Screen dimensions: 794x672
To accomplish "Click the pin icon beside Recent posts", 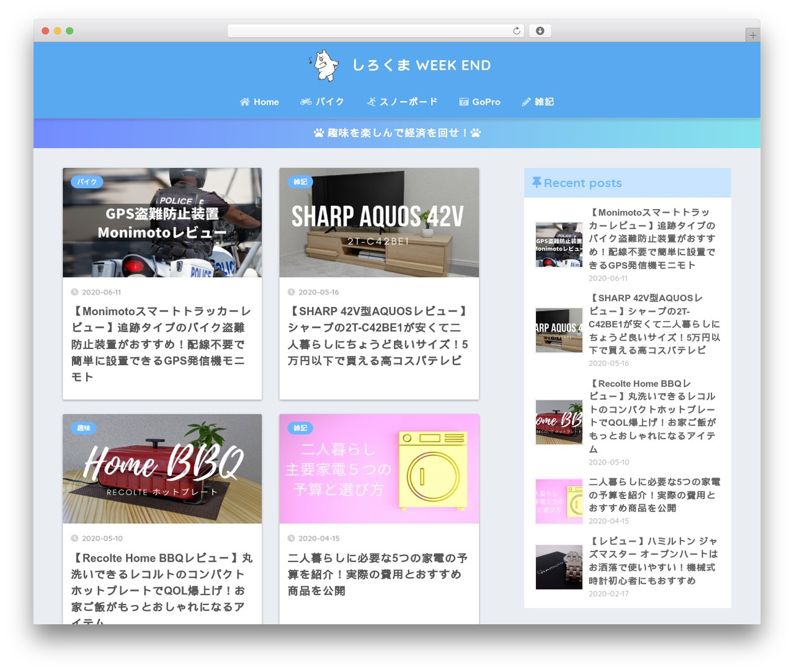I will [537, 182].
